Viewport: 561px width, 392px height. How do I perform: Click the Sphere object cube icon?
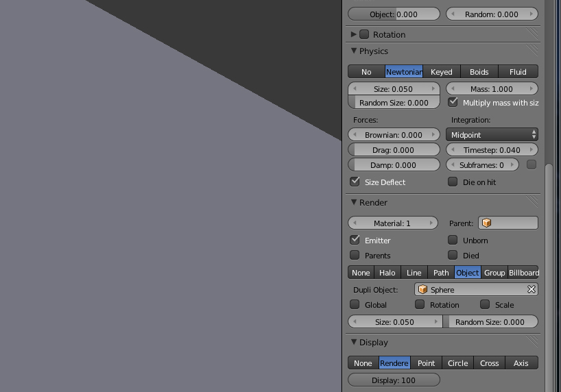pyautogui.click(x=422, y=289)
